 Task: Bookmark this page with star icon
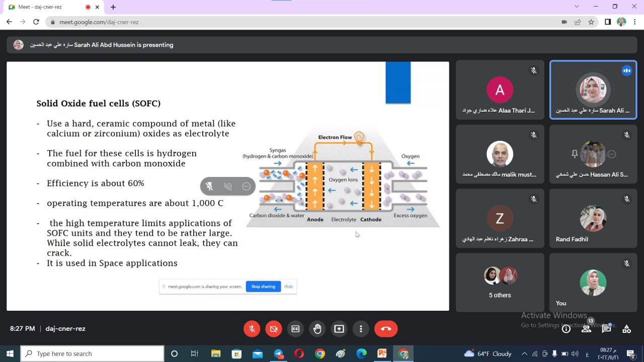tap(591, 22)
